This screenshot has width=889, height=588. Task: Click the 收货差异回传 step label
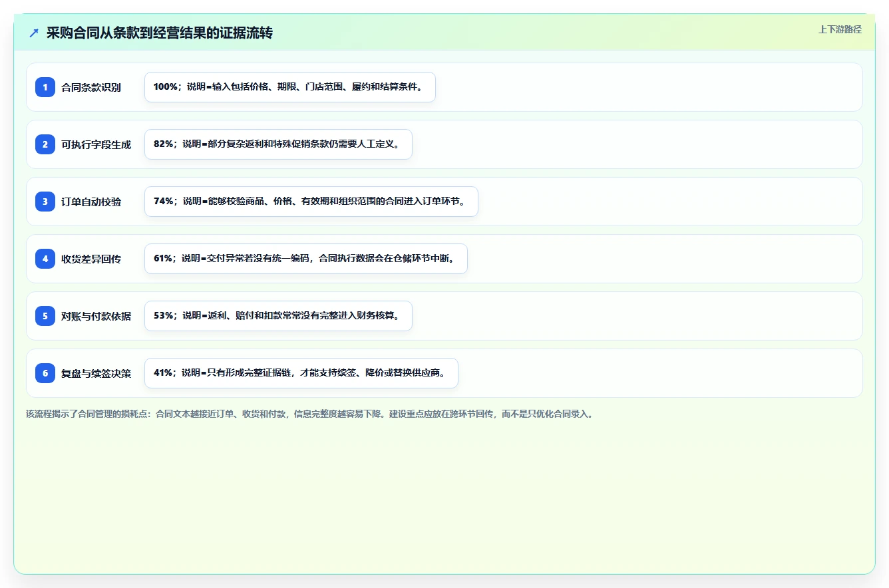(91, 259)
